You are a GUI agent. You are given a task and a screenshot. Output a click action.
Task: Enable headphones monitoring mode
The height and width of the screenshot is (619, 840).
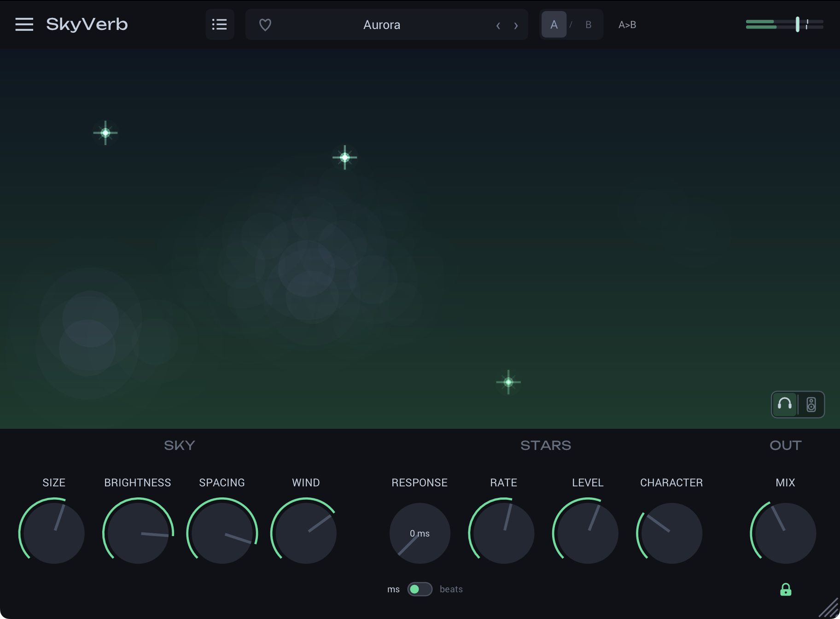click(785, 404)
